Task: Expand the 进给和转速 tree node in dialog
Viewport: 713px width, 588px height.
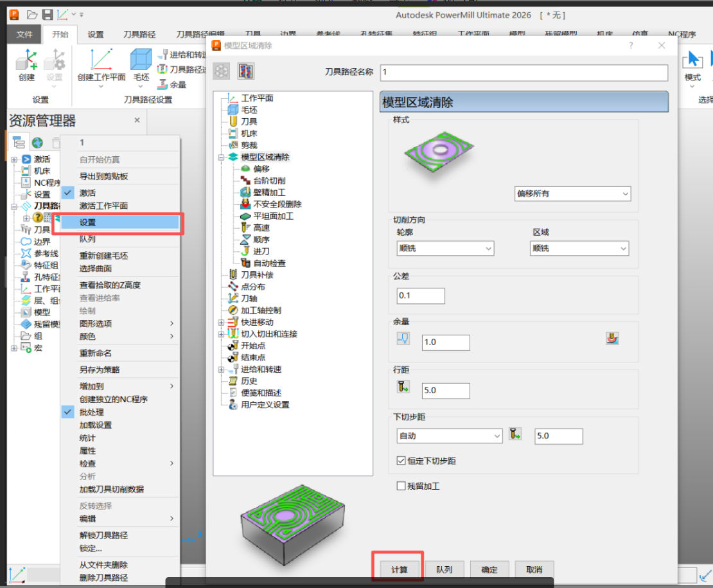Action: pyautogui.click(x=221, y=370)
